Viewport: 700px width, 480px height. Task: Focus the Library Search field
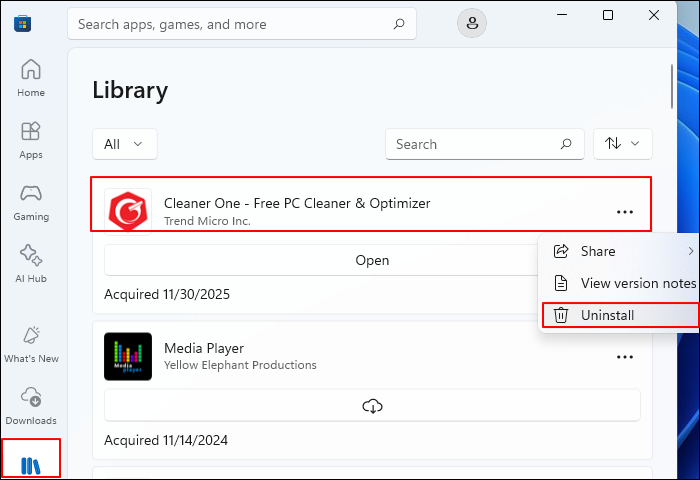[485, 144]
